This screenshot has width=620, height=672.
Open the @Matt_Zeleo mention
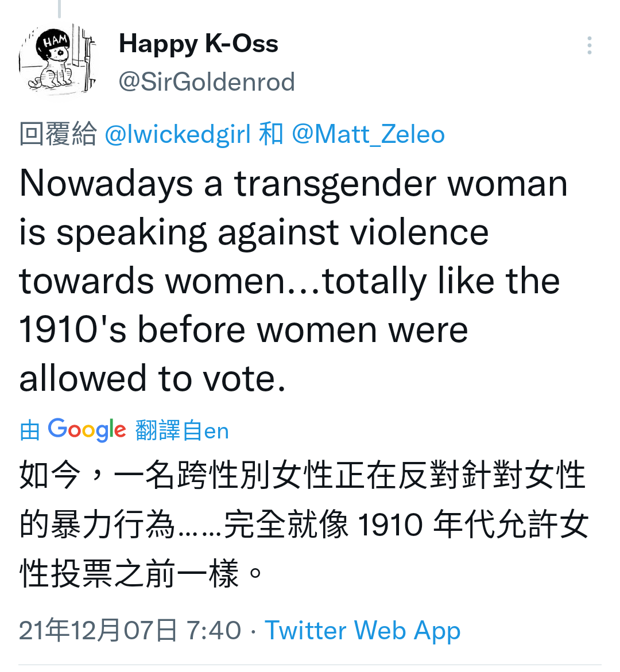pyautogui.click(x=369, y=134)
